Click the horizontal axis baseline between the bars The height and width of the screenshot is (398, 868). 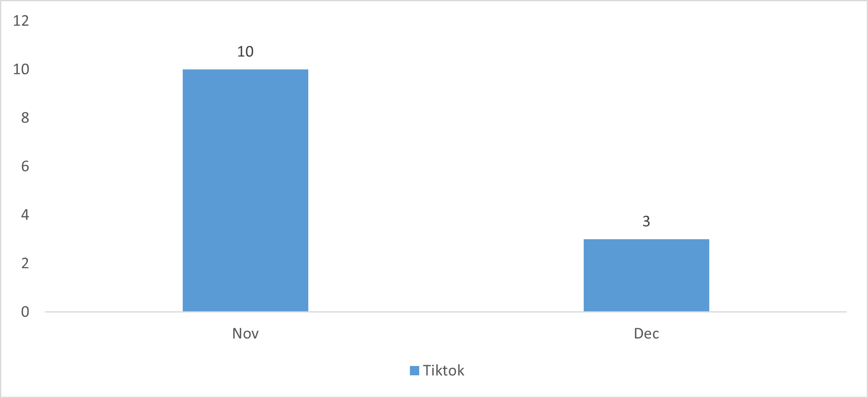pos(446,312)
